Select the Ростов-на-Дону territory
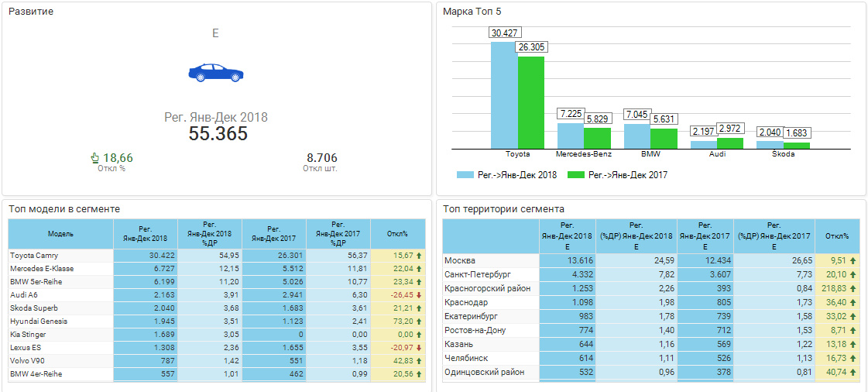Screen dimensions: 868x392 pyautogui.click(x=475, y=330)
